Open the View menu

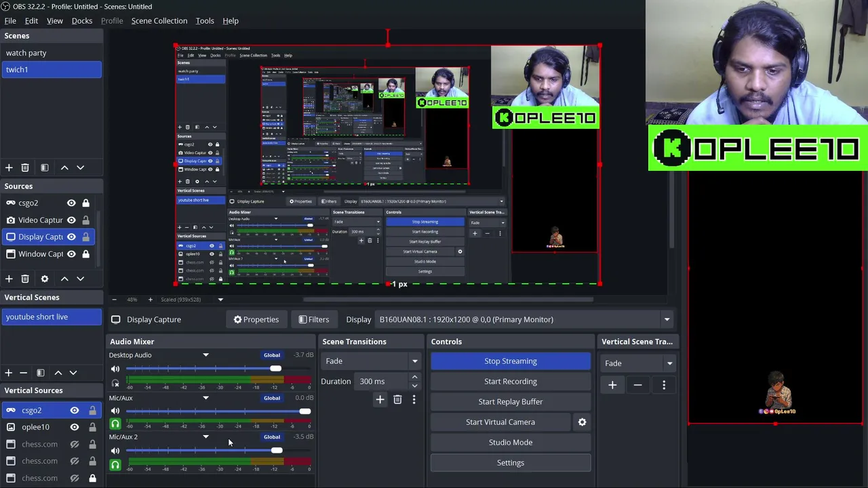[x=55, y=20]
